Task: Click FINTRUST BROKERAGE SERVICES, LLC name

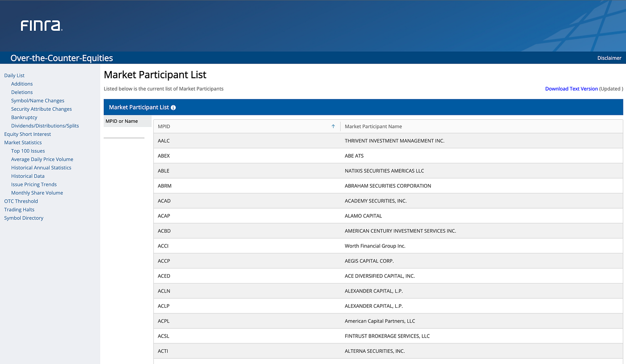Action: coord(387,336)
